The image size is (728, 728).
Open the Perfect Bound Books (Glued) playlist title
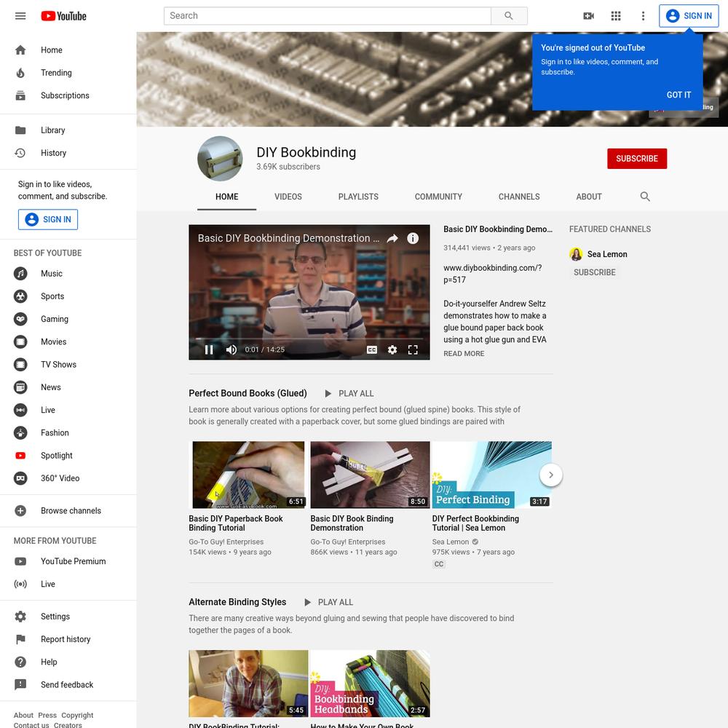248,394
